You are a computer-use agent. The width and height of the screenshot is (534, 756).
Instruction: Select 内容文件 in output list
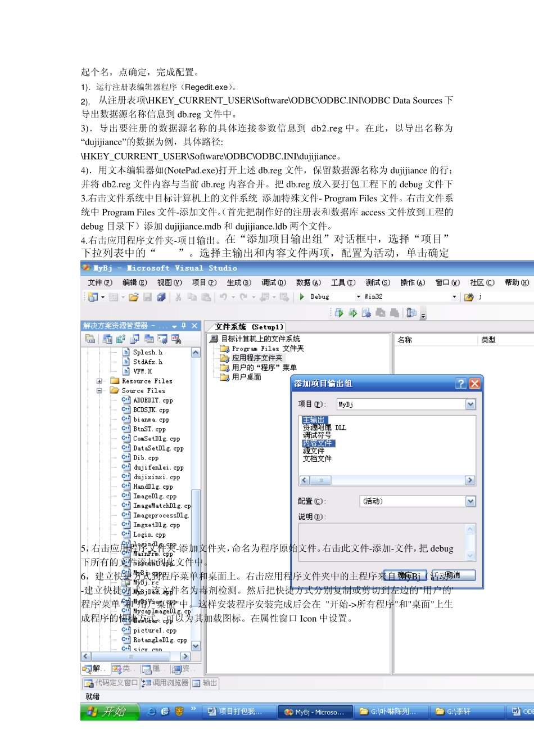pos(318,443)
